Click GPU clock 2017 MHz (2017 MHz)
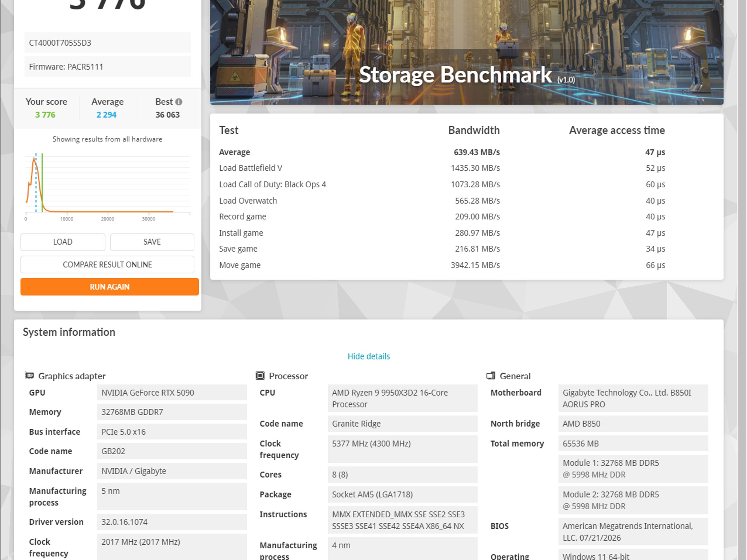747x560 pixels. pos(172,547)
